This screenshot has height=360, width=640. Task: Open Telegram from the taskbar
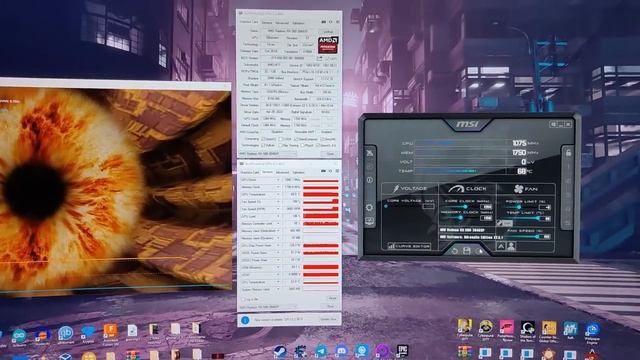coord(321,350)
